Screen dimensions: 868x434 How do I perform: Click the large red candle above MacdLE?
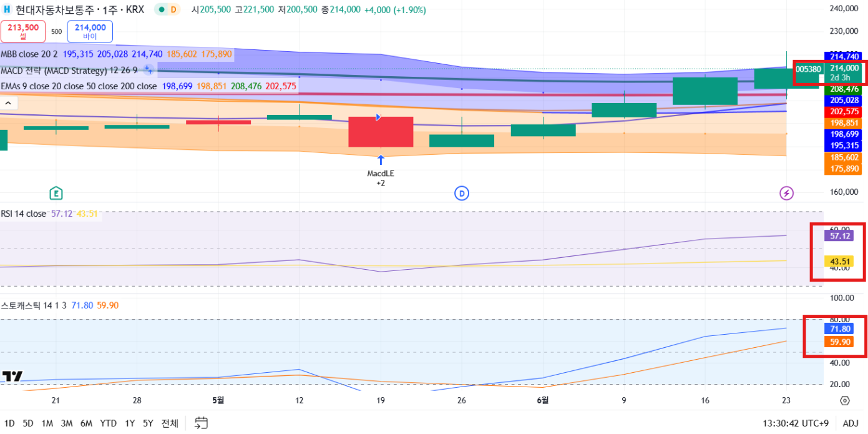(x=381, y=132)
